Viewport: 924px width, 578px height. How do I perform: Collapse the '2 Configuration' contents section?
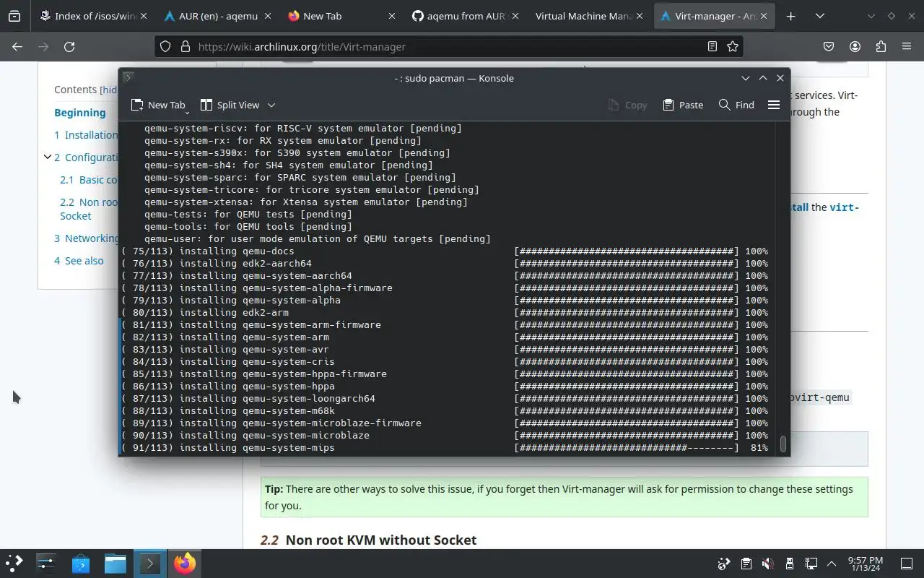coord(47,157)
